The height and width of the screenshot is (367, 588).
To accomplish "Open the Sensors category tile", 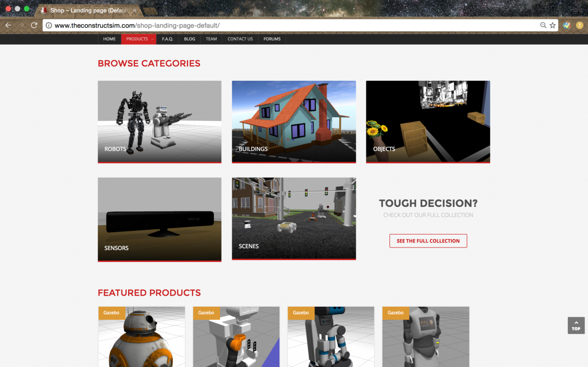I will [159, 219].
